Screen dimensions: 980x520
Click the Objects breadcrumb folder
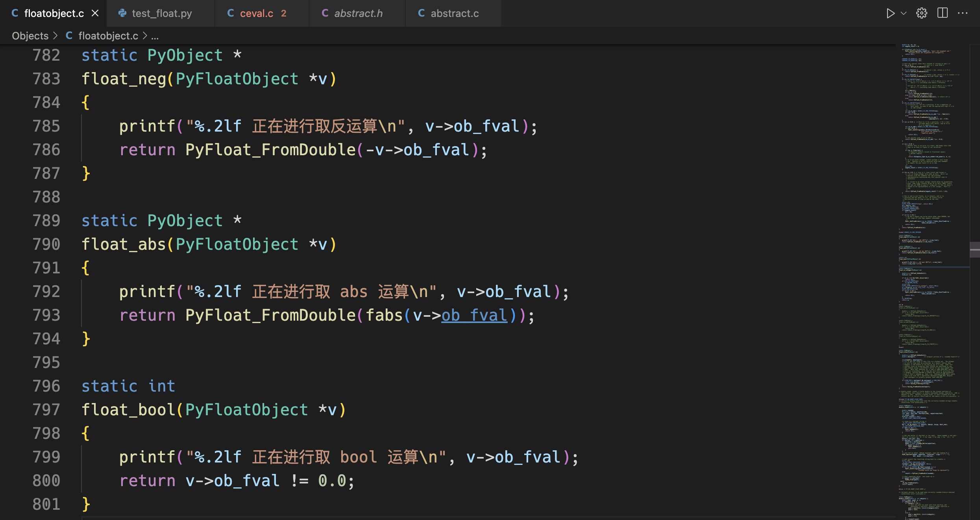[x=30, y=36]
